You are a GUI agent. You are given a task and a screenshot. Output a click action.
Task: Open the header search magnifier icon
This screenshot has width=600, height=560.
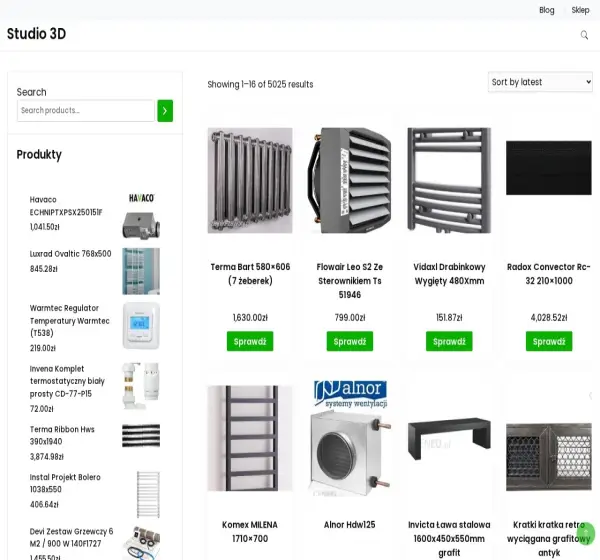[584, 35]
